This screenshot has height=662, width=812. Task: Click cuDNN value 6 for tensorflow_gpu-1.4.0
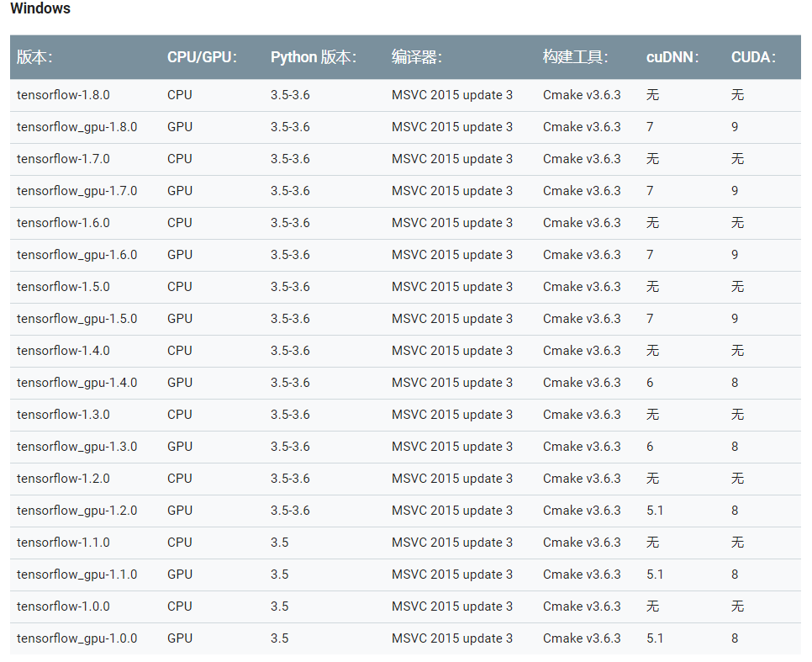coord(650,383)
